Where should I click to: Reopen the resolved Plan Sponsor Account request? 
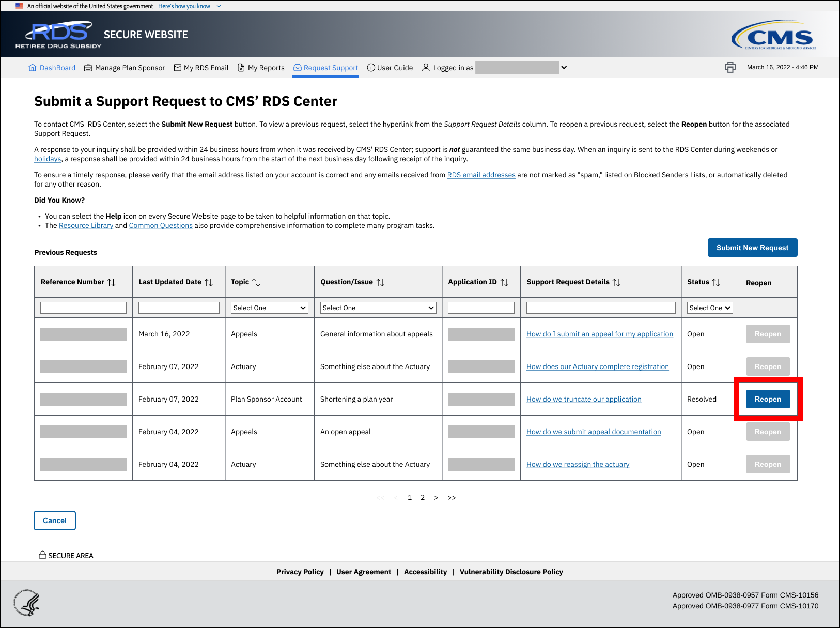(x=768, y=399)
